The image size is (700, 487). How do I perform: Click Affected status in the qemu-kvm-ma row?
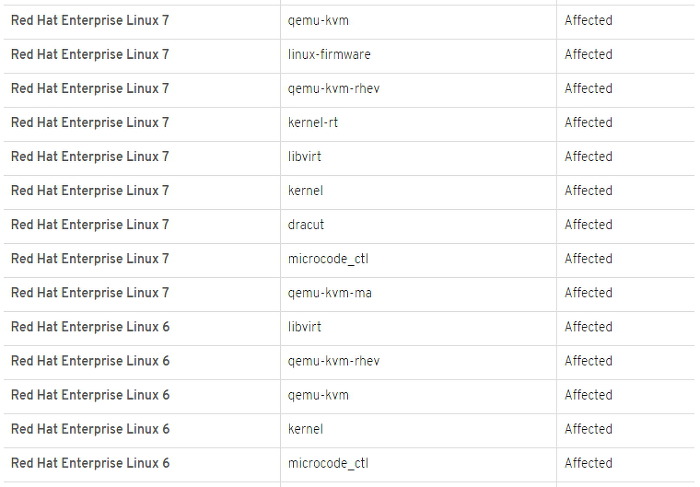click(x=588, y=293)
